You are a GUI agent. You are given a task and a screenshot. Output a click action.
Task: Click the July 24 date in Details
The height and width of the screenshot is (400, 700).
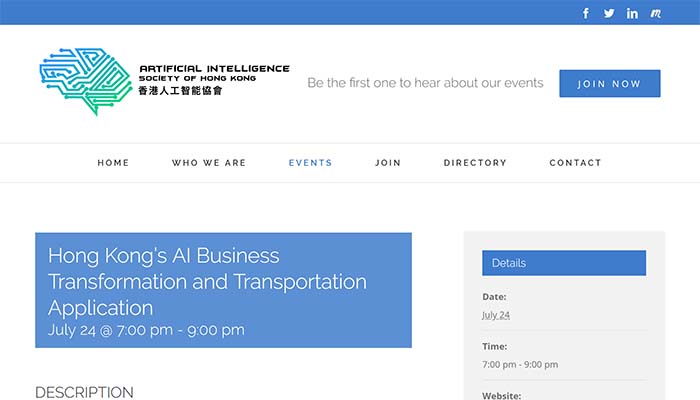[496, 315]
